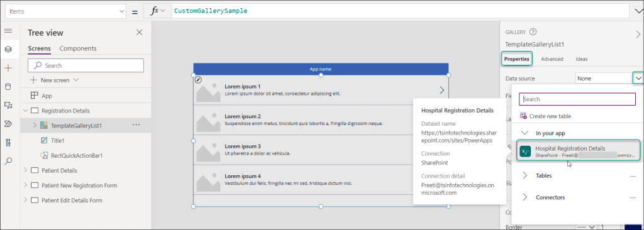Click in the data source search field

pos(577,99)
